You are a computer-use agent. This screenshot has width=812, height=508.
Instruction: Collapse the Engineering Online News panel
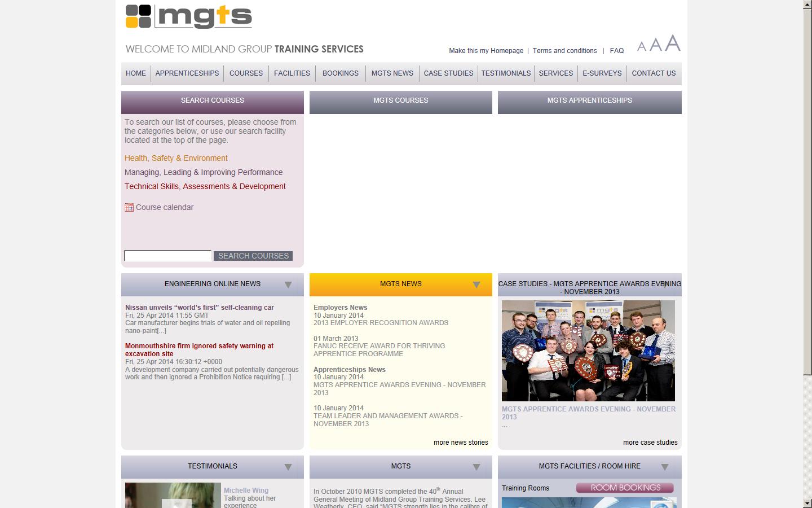(x=288, y=284)
